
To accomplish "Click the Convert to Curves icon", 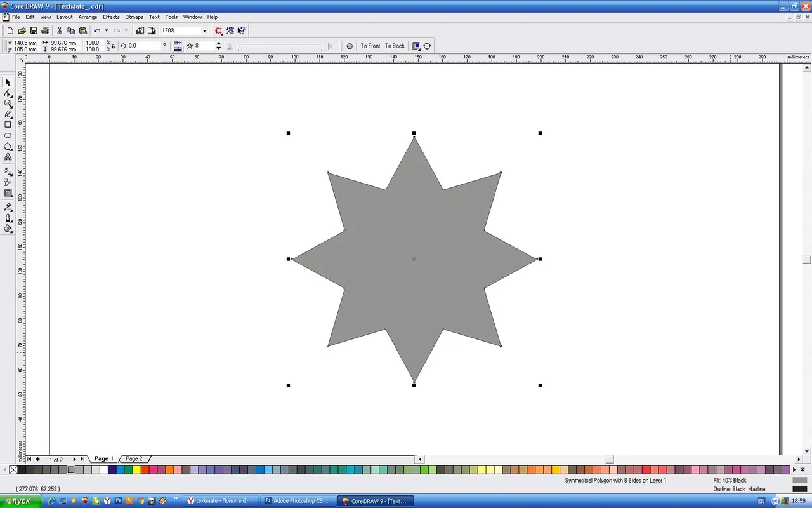I will [x=427, y=46].
